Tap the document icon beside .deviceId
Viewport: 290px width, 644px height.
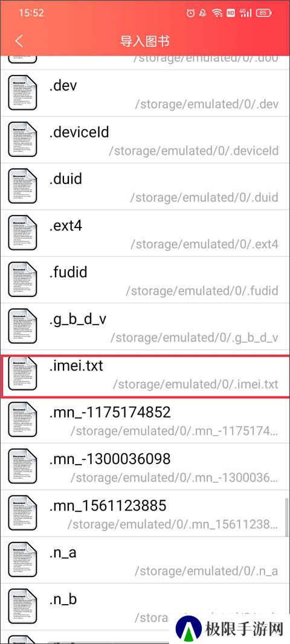23,139
